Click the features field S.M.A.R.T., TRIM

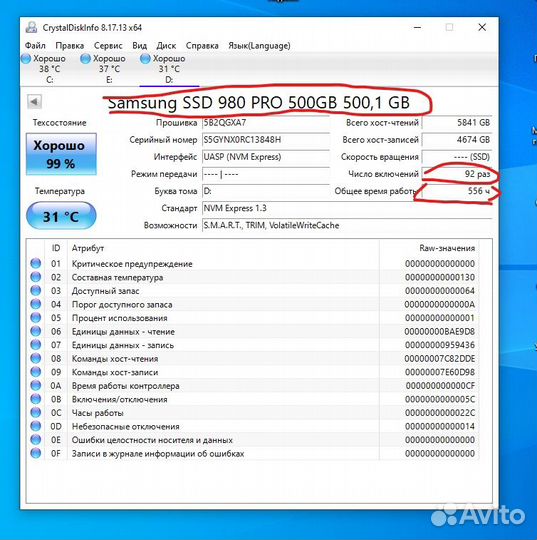click(x=347, y=226)
